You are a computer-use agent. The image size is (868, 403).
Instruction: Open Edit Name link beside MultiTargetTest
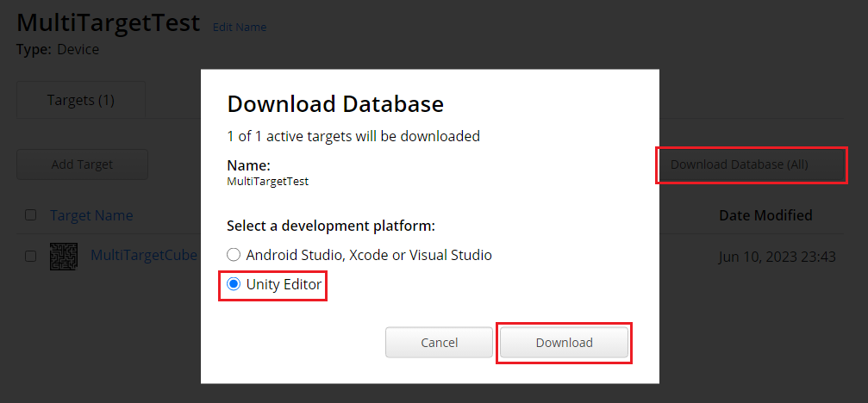239,27
